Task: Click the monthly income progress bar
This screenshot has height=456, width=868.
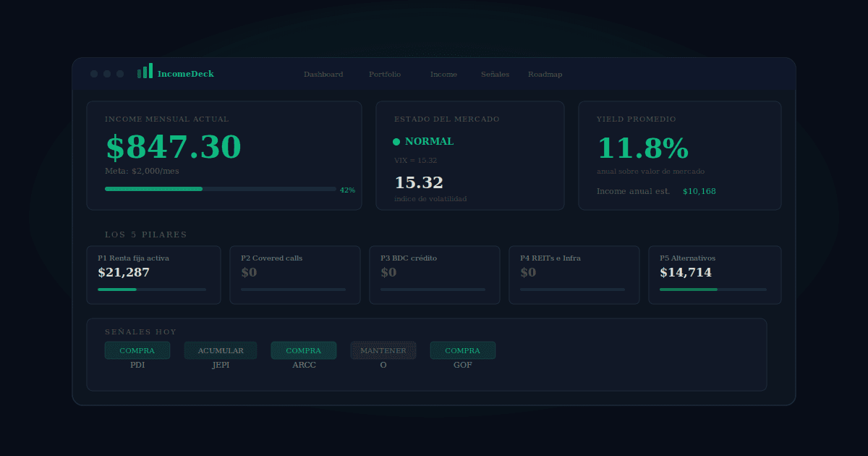Action: coord(221,189)
